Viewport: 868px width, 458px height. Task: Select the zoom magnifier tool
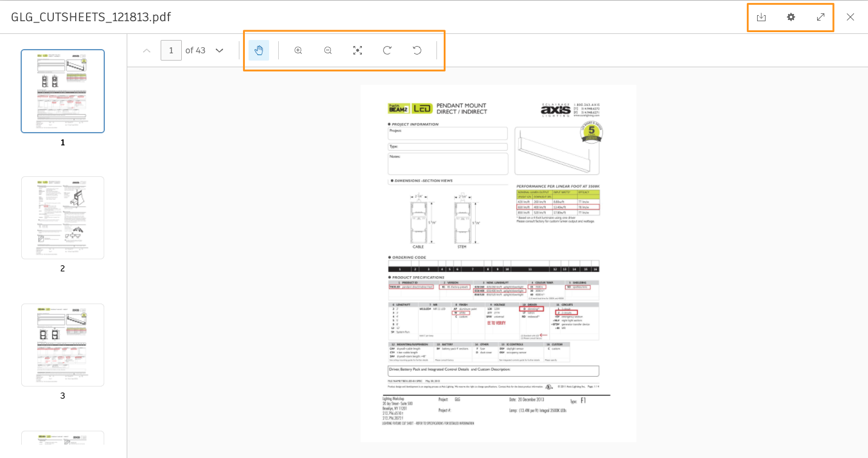[298, 50]
